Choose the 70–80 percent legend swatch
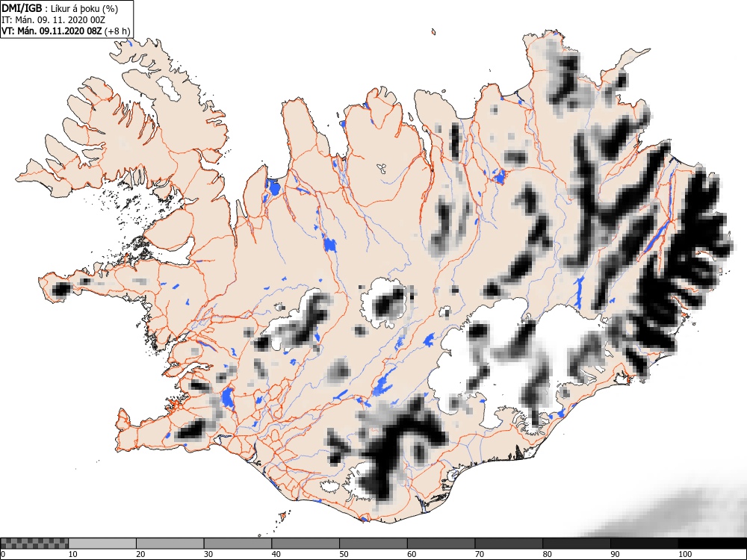Screen dimensions: 747x560 [509, 544]
